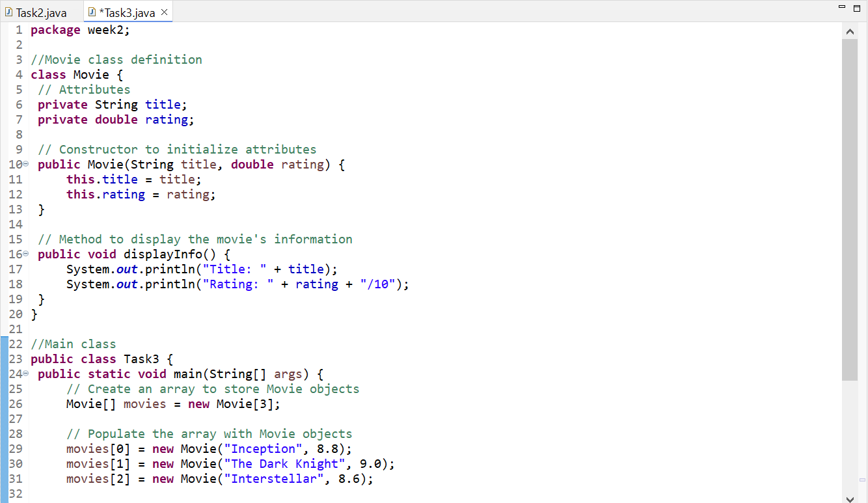The image size is (868, 503).
Task: Click the vertical scrollbar down arrow
Action: [x=850, y=498]
